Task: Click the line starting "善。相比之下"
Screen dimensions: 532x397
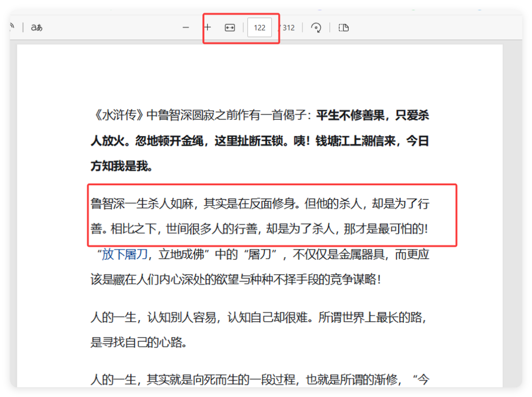Action: pyautogui.click(x=260, y=229)
